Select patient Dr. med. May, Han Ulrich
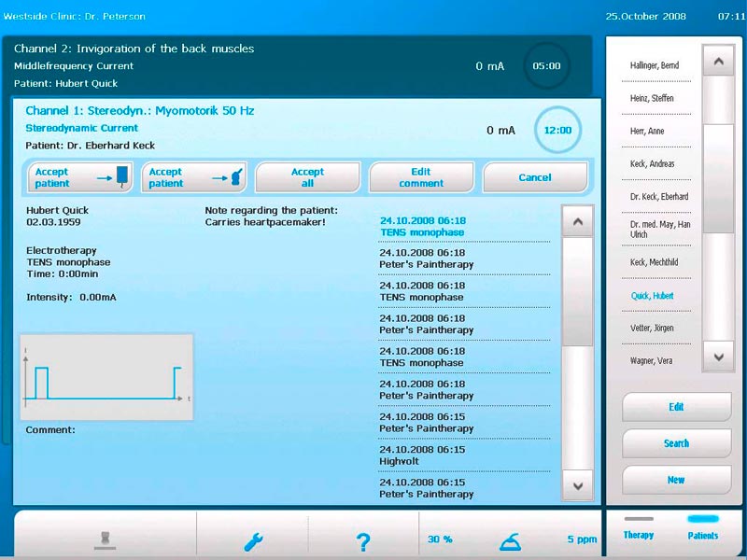This screenshot has width=747, height=560. (655, 229)
